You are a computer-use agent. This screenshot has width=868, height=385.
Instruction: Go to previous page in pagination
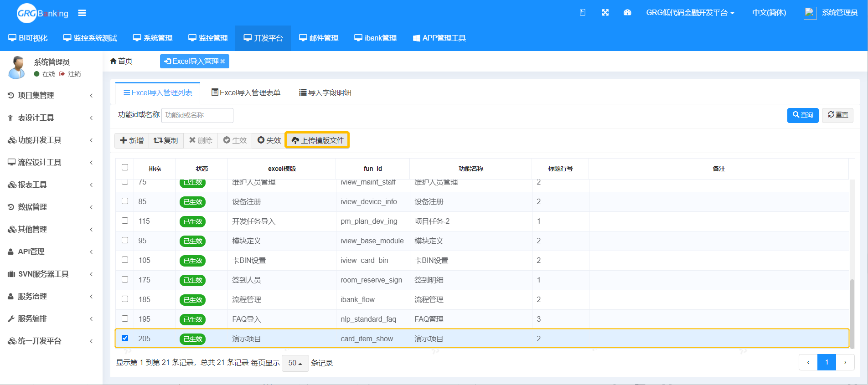[x=808, y=363]
